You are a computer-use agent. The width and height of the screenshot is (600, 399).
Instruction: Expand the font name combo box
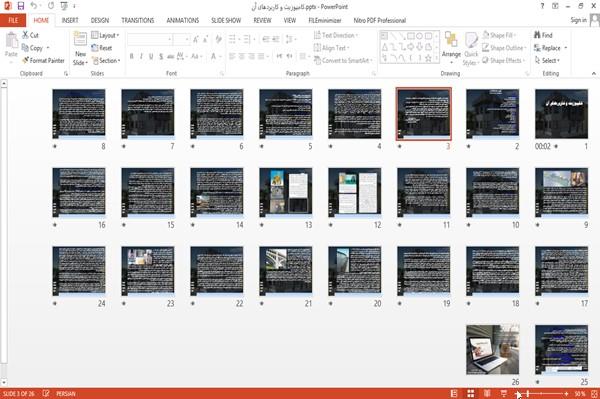[x=169, y=39]
